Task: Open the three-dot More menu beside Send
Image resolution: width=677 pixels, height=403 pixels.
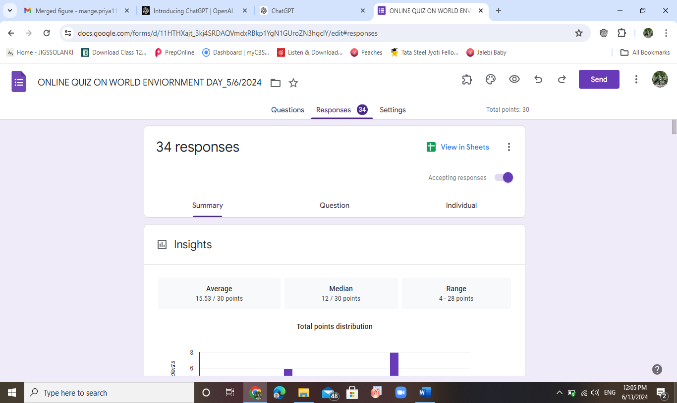Action: (635, 80)
